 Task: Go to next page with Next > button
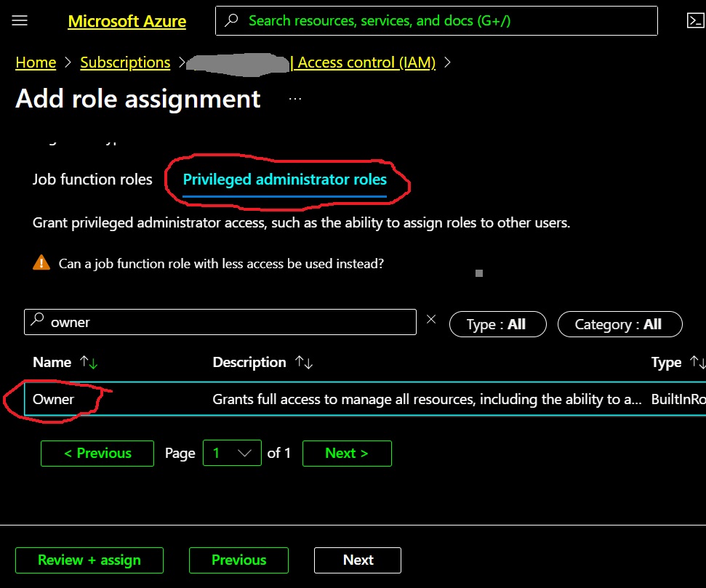tap(347, 454)
